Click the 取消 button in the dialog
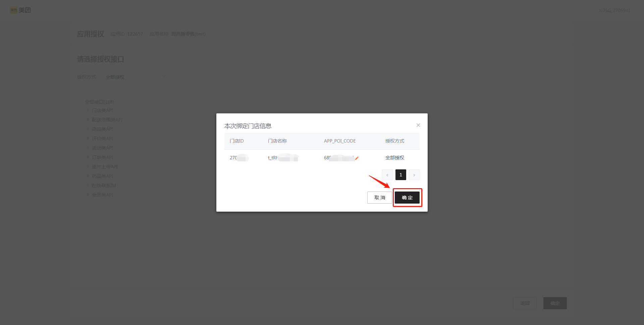The width and height of the screenshot is (644, 325). coord(379,198)
